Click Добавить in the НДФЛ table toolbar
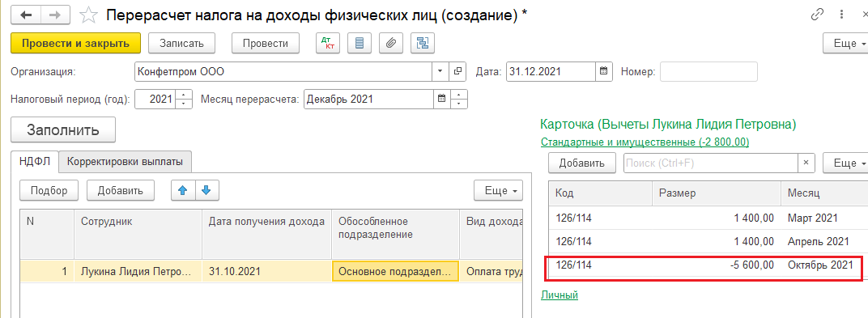 coord(121,190)
